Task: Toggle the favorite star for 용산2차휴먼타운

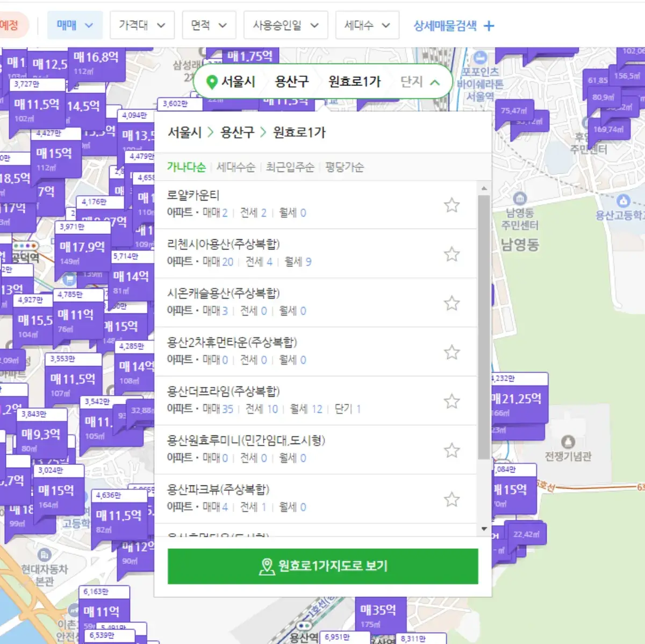Action: tap(451, 352)
